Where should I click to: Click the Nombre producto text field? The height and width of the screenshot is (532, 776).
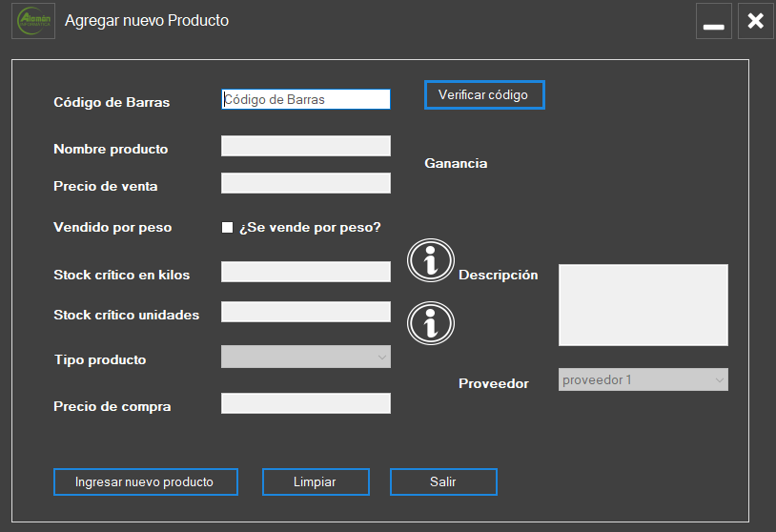[305, 146]
